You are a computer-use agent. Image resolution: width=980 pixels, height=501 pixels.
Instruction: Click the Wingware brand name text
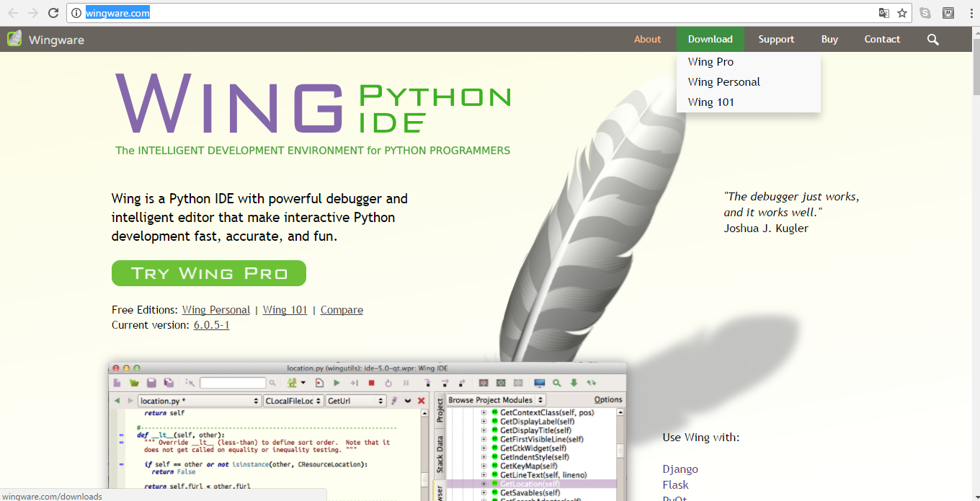(x=56, y=40)
